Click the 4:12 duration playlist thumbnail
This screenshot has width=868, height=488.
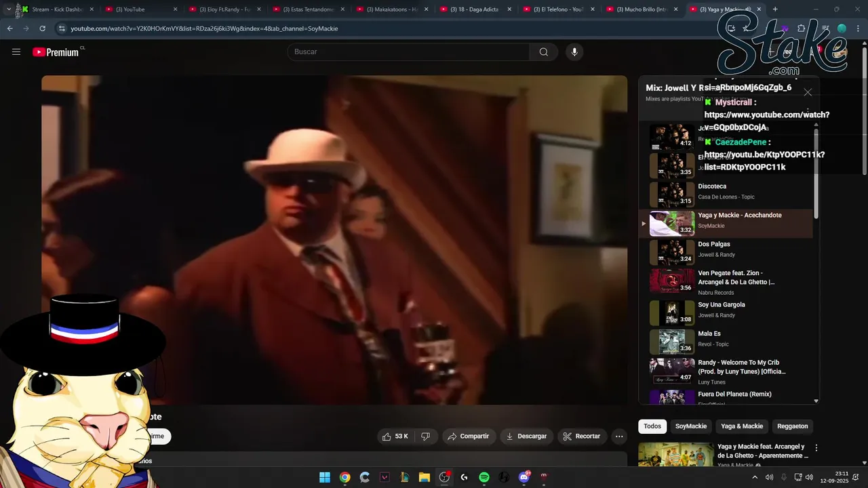point(672,136)
